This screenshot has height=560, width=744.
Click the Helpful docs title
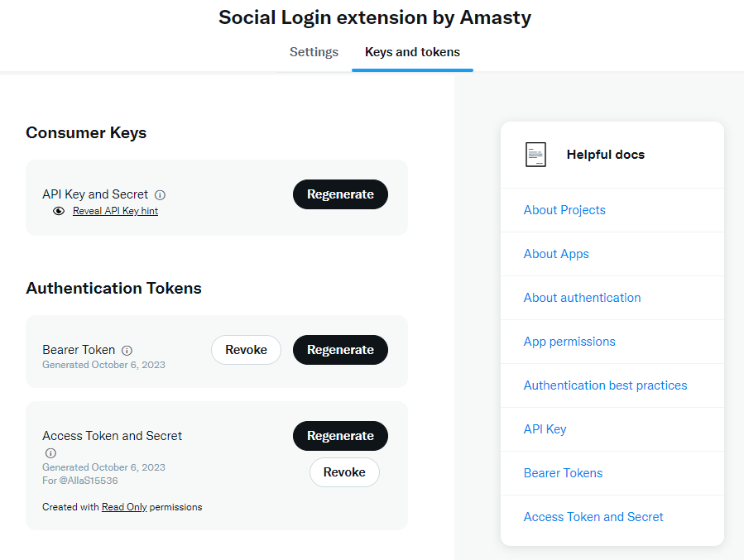tap(606, 155)
